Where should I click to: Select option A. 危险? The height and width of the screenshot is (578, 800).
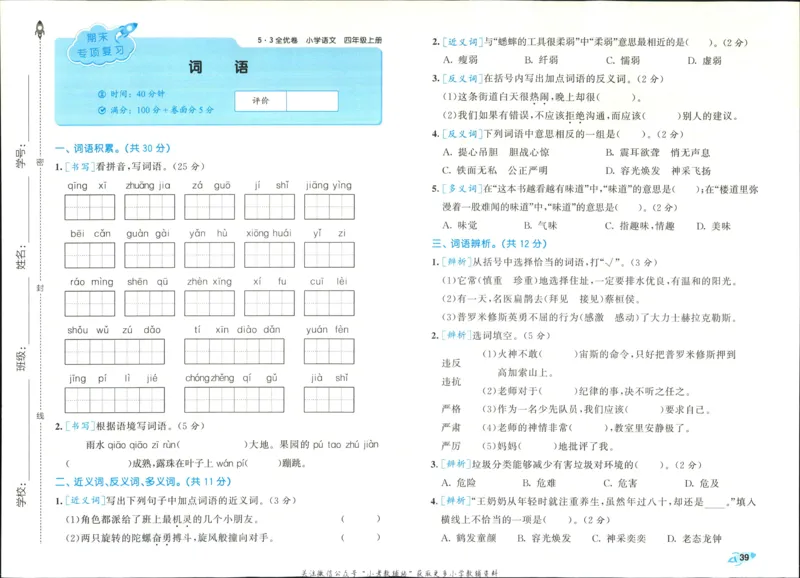point(459,483)
